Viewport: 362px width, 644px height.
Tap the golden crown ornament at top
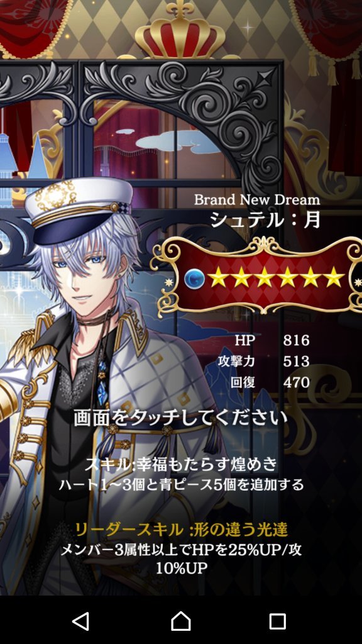pyautogui.click(x=180, y=30)
